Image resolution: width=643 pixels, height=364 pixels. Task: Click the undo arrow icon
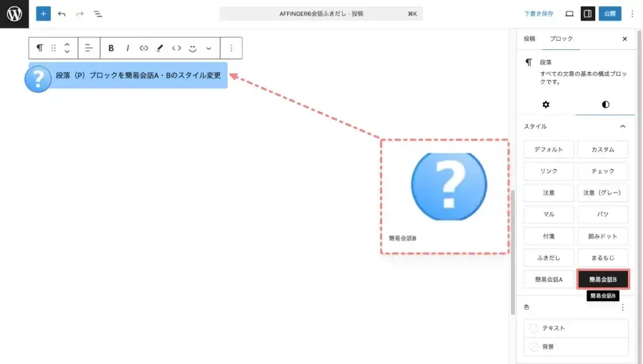point(62,14)
